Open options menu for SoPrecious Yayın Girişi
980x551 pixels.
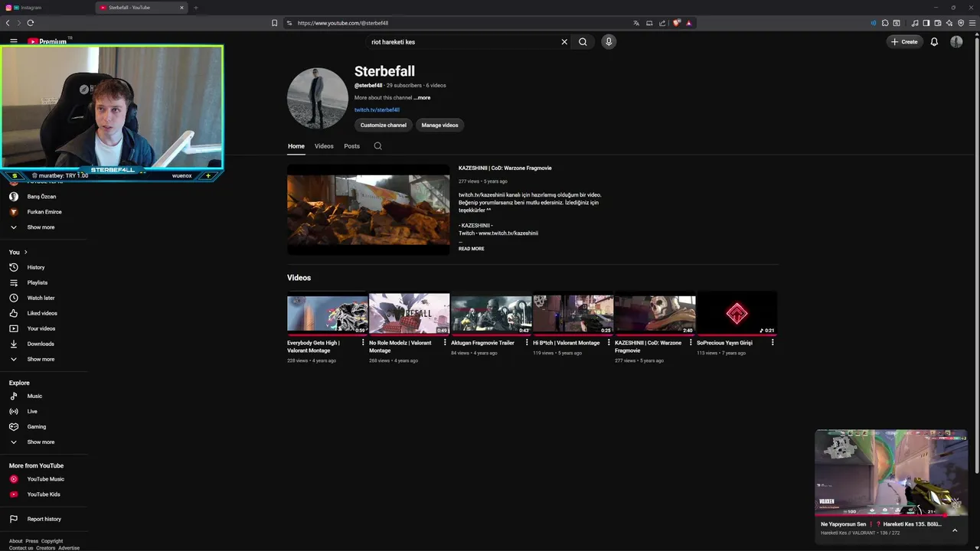773,343
